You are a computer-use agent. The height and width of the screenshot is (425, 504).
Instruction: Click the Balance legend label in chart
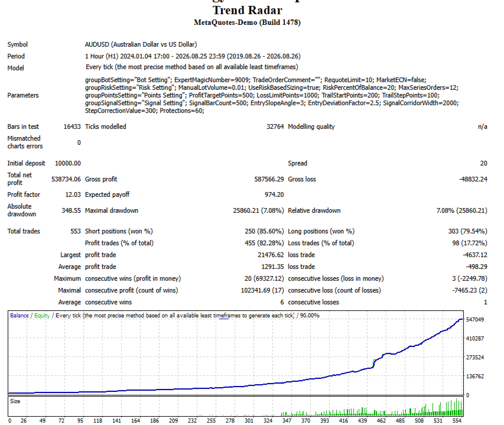19,316
